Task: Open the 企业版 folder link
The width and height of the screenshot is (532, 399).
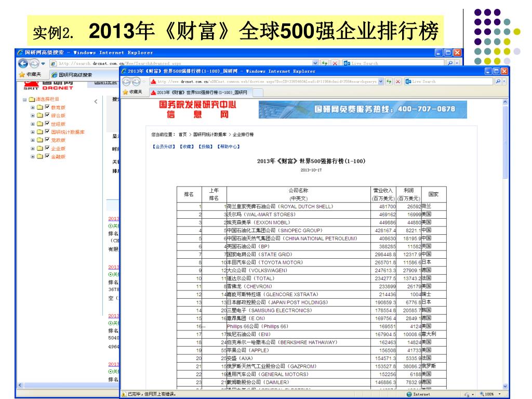Action: coord(58,149)
